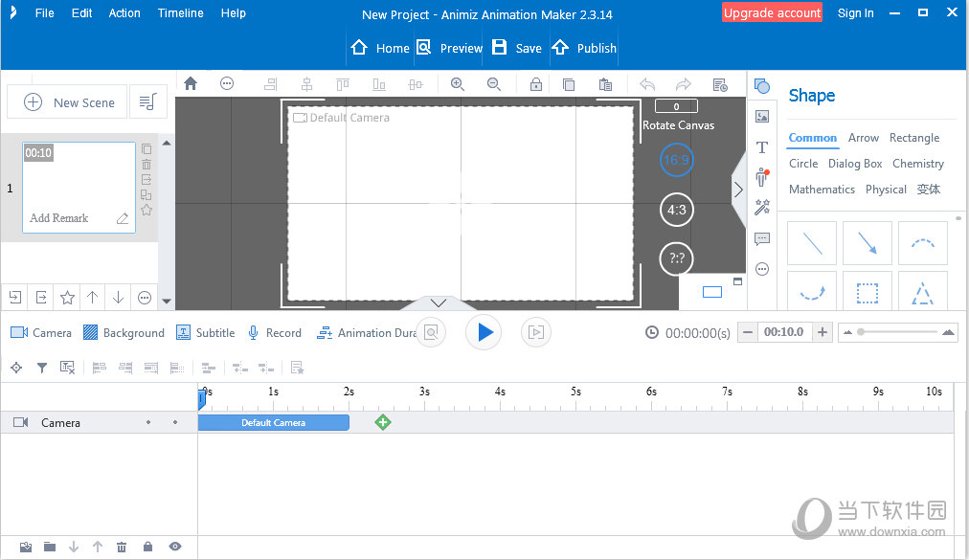Click the Background button

pyautogui.click(x=124, y=332)
